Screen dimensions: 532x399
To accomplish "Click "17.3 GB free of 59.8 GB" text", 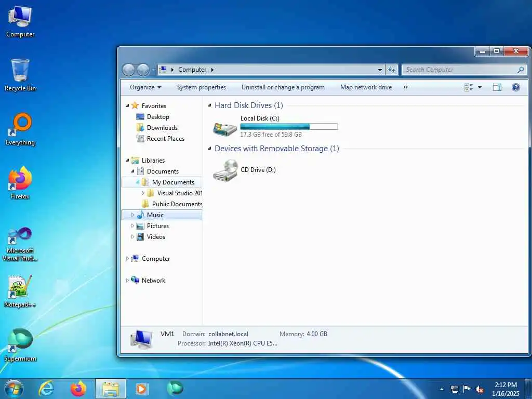I will (x=271, y=135).
